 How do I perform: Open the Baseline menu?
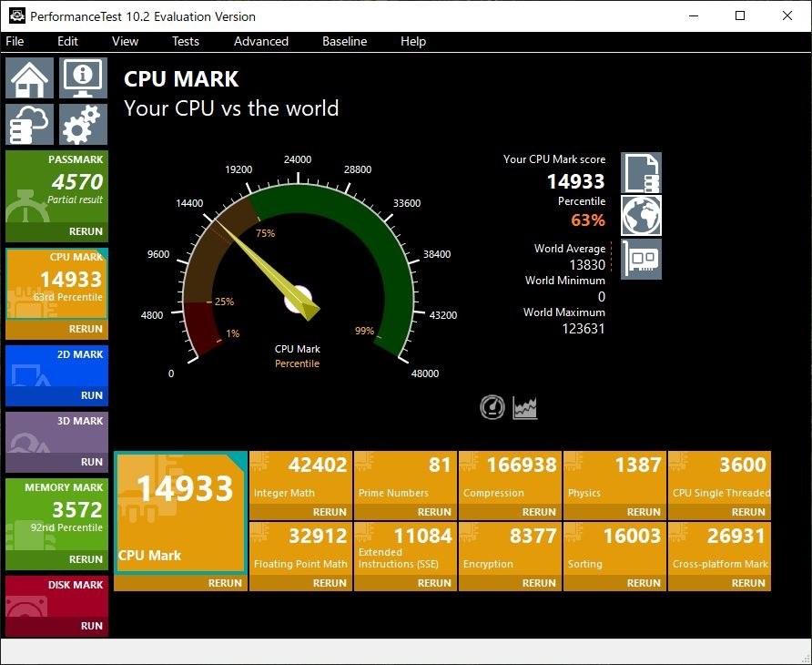[x=344, y=42]
